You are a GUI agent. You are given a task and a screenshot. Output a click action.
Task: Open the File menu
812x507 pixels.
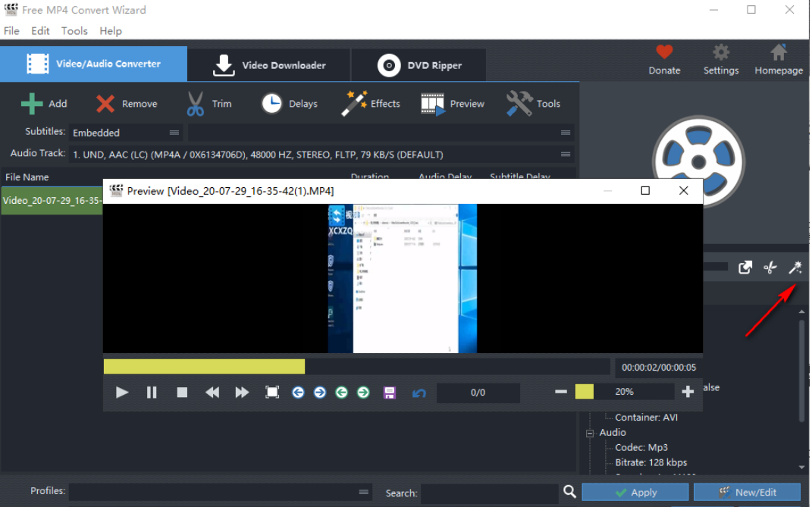point(11,31)
